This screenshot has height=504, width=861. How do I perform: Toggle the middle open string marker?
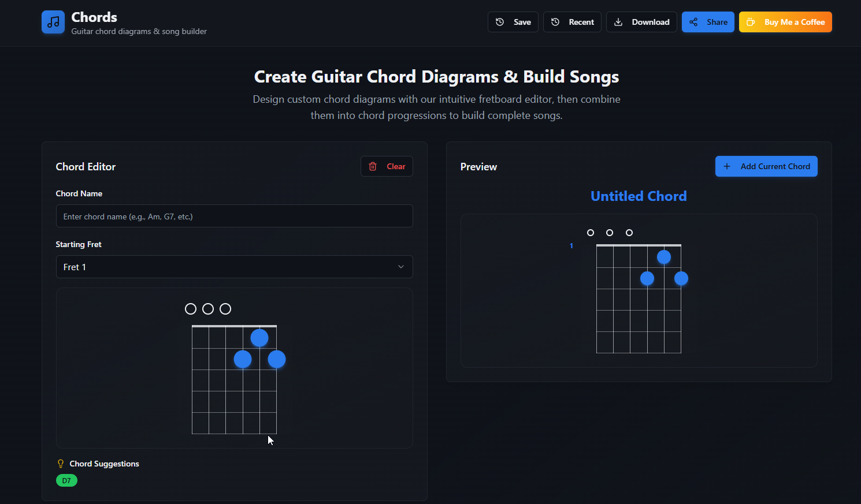[x=209, y=308]
